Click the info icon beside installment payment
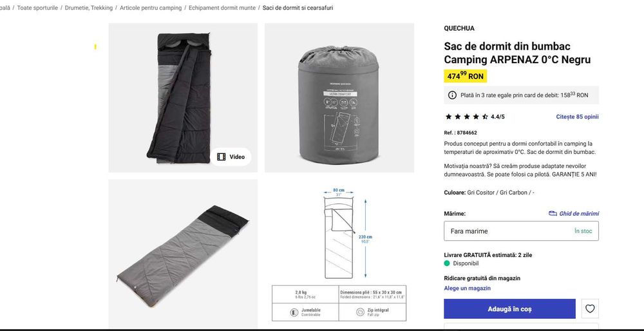Screen dimensions: 644x331 452,95
